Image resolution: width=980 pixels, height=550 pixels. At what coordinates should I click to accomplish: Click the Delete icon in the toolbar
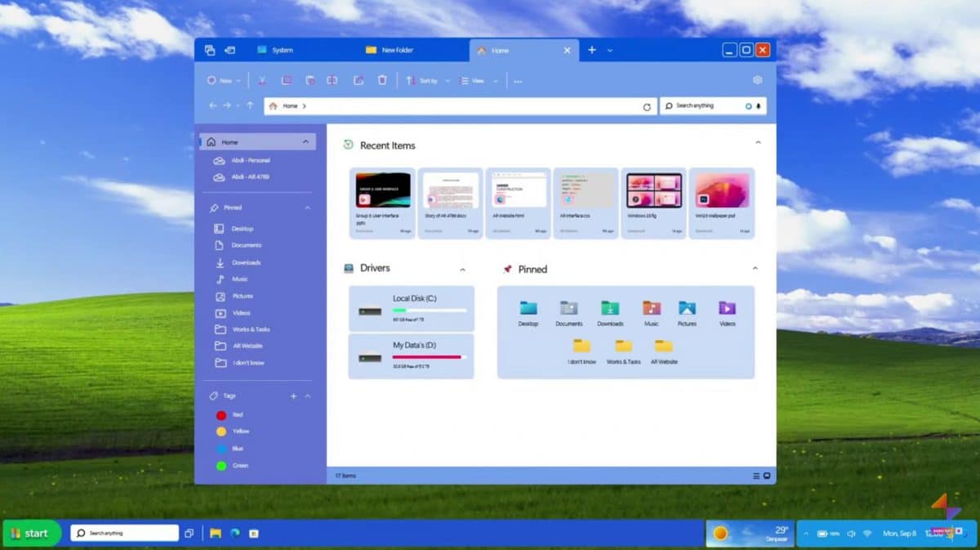[x=381, y=80]
